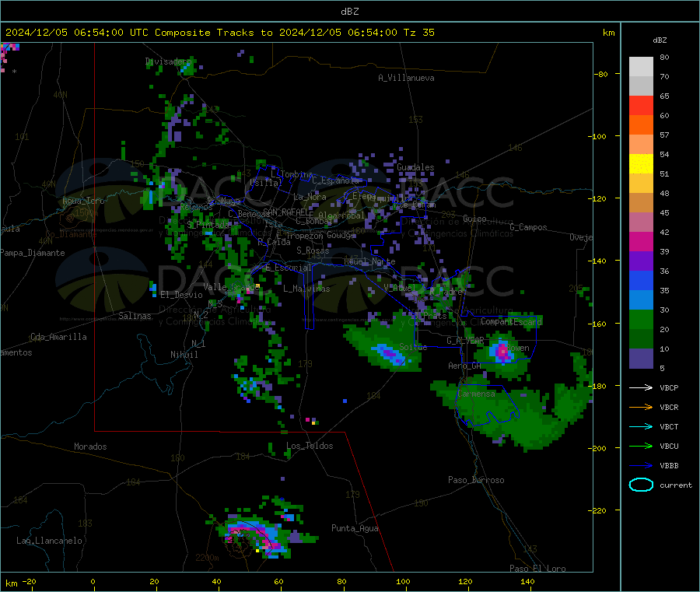700x592 pixels.
Task: Click the 'Los_Toldos' place label
Action: (x=310, y=446)
